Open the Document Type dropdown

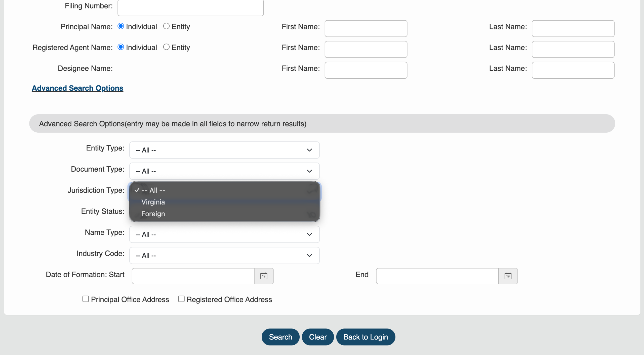(224, 171)
